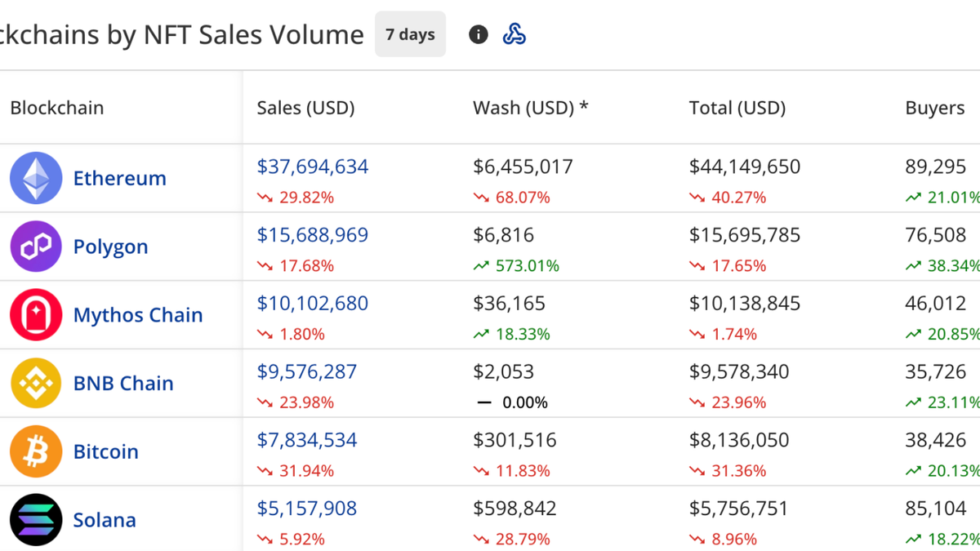
Task: Select Polygon wash value $6,816
Action: 504,235
